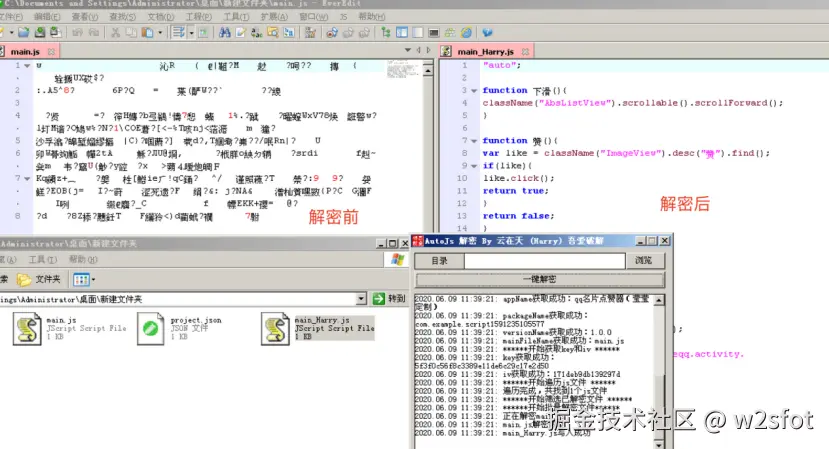Open the 查找(S) menu
The height and width of the screenshot is (449, 829).
tap(122, 17)
